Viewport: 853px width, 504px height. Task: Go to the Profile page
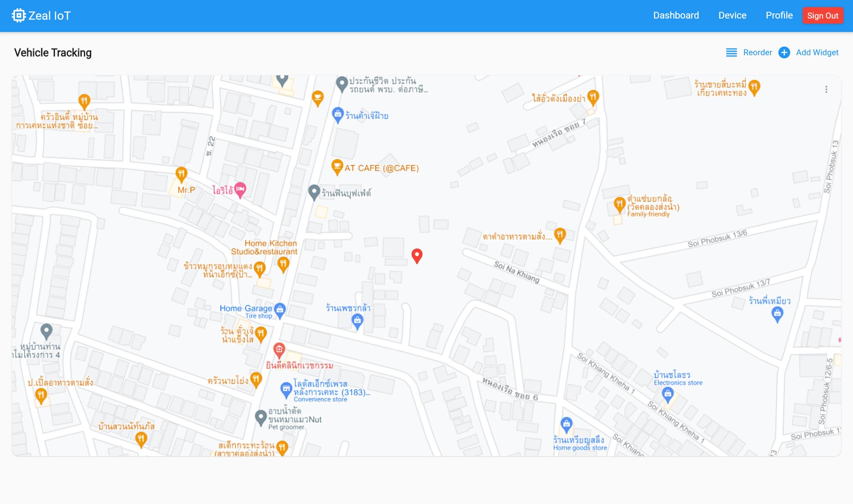coord(779,15)
